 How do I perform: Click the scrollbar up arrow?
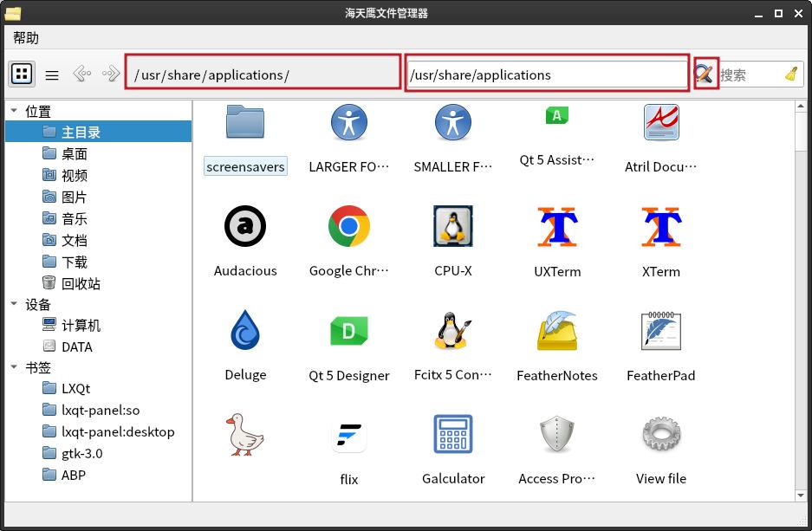801,107
